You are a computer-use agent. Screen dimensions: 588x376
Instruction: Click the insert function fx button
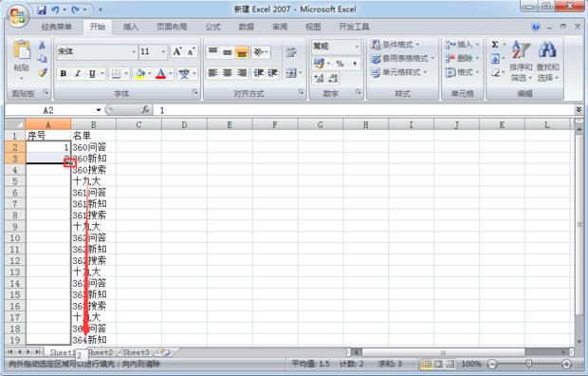[x=145, y=110]
